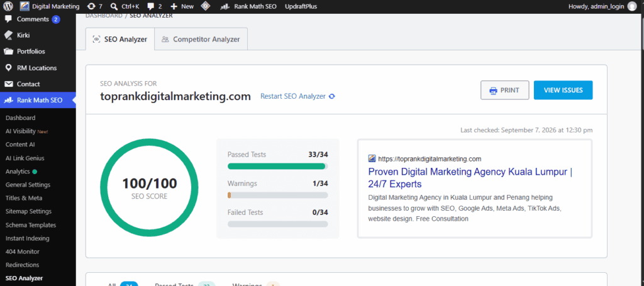
Task: Click the Kirki sidebar icon
Action: point(8,35)
